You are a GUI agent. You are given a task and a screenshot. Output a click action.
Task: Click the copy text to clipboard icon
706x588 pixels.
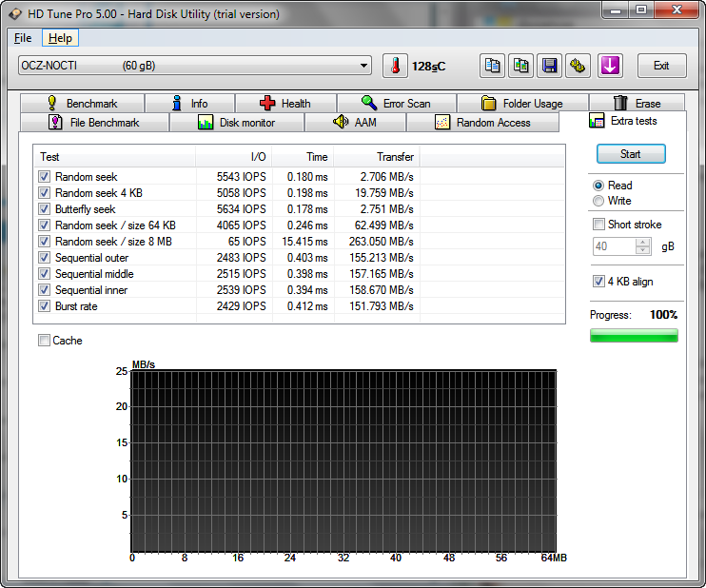[492, 66]
